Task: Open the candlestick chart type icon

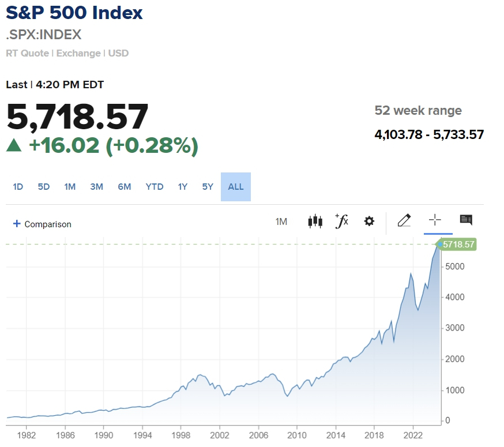Action: [315, 221]
